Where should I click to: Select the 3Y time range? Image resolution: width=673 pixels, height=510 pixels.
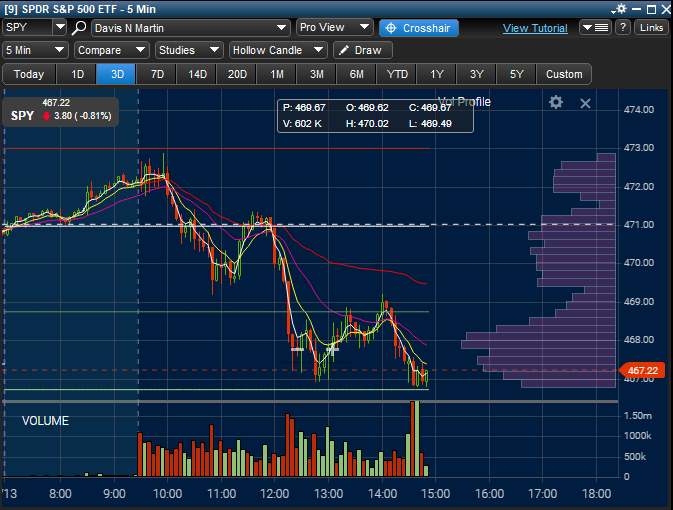(476, 74)
